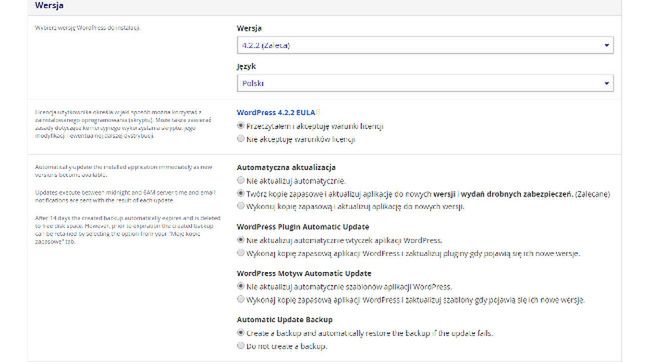Choose 'Nie aktualizuj automatycznie szablonów' option
Screen dimensions: 660x362
click(241, 286)
